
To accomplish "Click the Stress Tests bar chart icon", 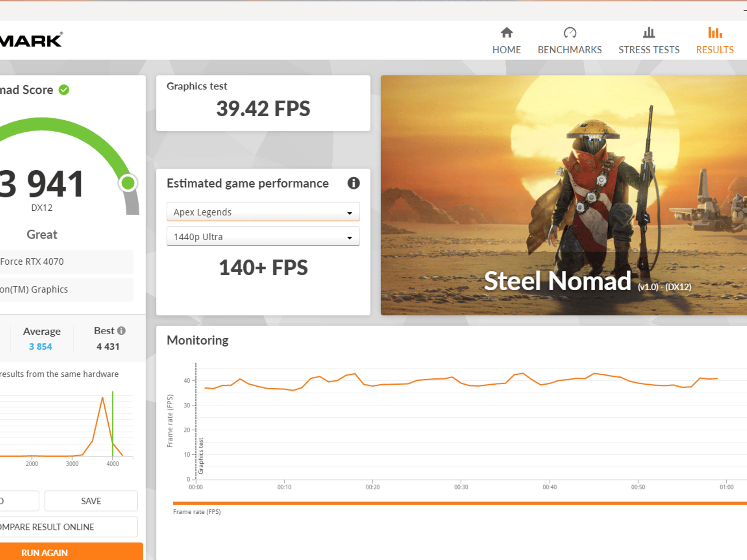I will (x=649, y=33).
